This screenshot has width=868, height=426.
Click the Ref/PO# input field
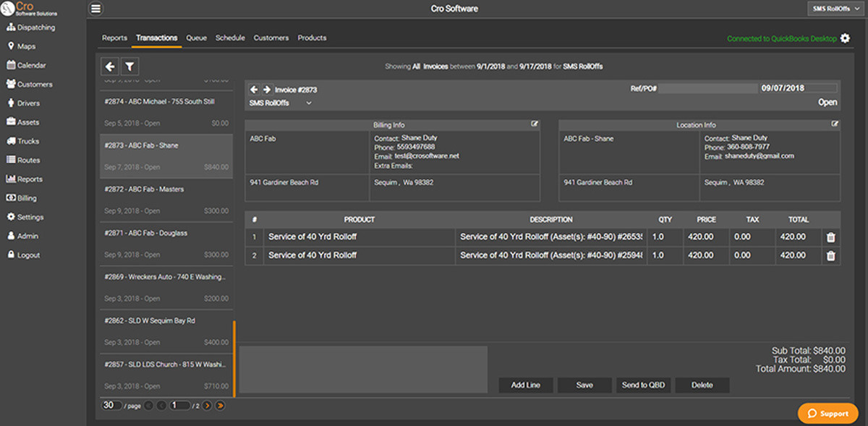point(707,88)
